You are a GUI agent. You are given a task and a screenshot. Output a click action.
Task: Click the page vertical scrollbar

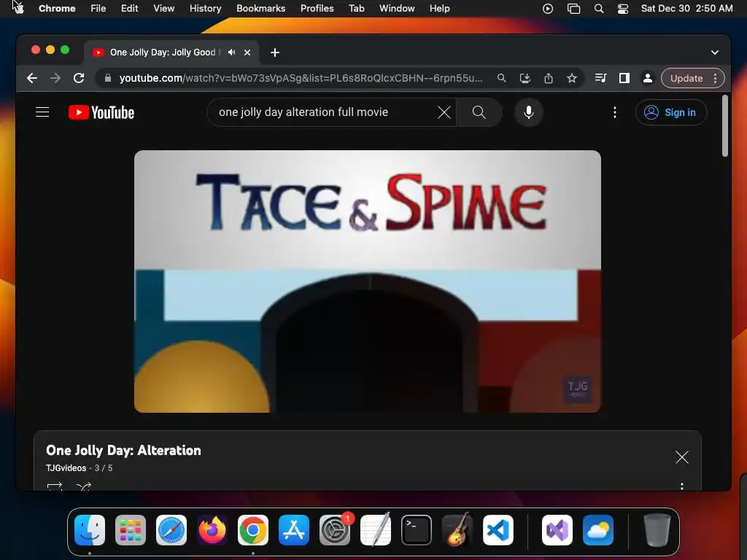pos(724,125)
